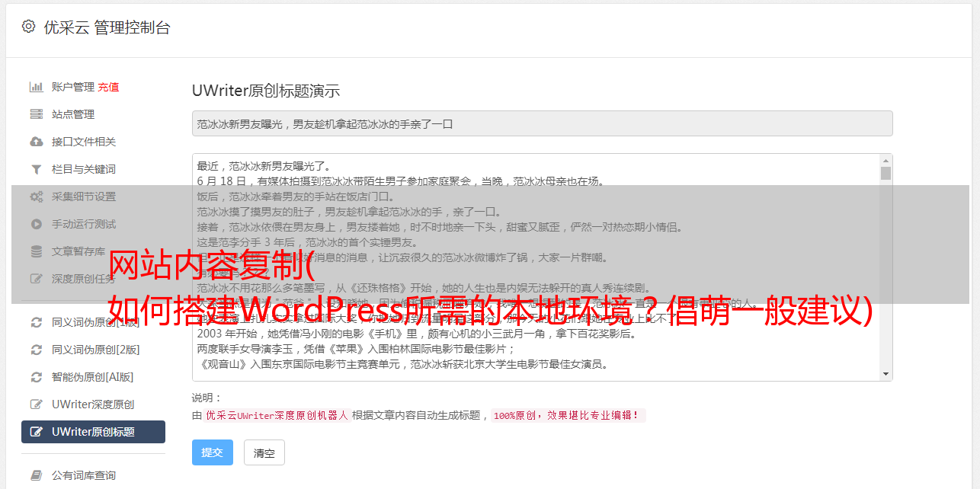The height and width of the screenshot is (489, 980).
Task: Click the textarea scrollbar up arrow
Action: pos(886,161)
